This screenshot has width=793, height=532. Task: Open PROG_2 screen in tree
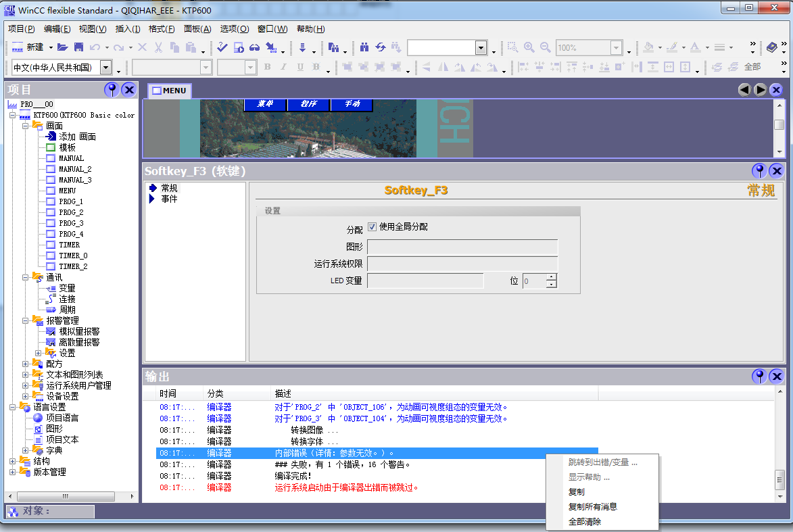(x=71, y=212)
